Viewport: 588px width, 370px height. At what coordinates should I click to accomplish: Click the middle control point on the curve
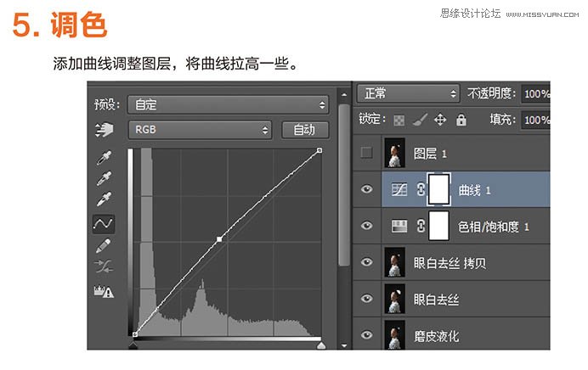(x=219, y=239)
